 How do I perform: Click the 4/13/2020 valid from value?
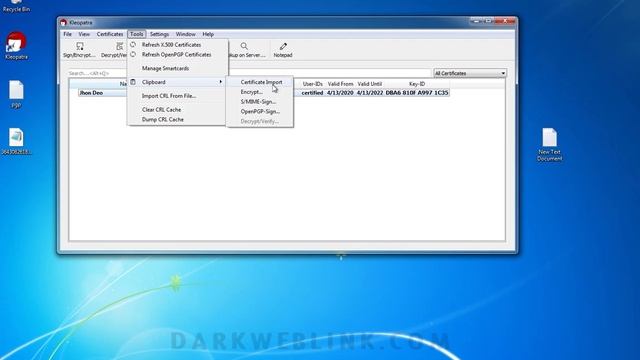340,93
